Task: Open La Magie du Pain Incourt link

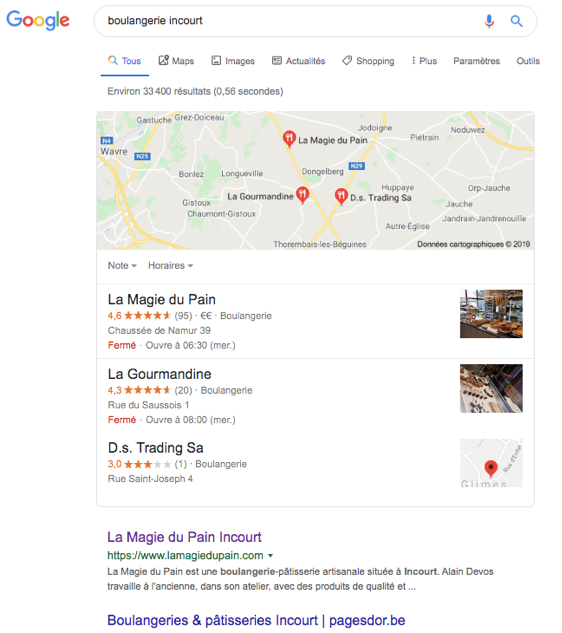Action: (x=185, y=537)
